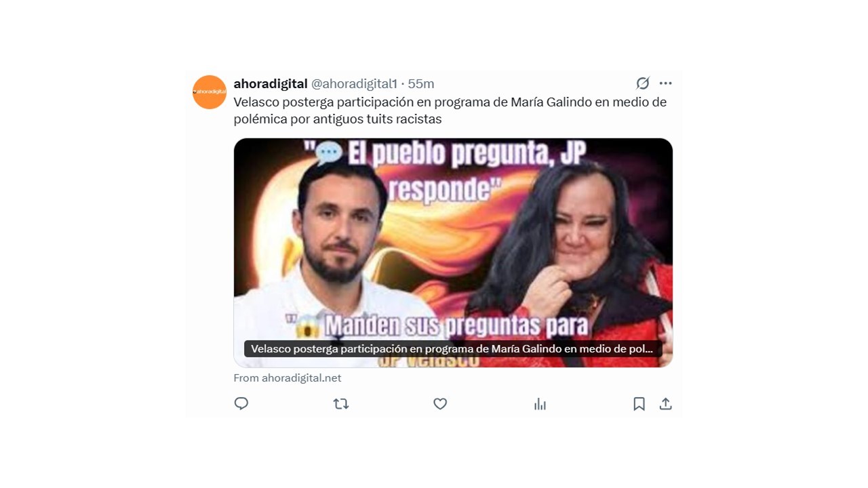This screenshot has width=868, height=488.
Task: Open the three-dot More options menu
Action: [665, 83]
